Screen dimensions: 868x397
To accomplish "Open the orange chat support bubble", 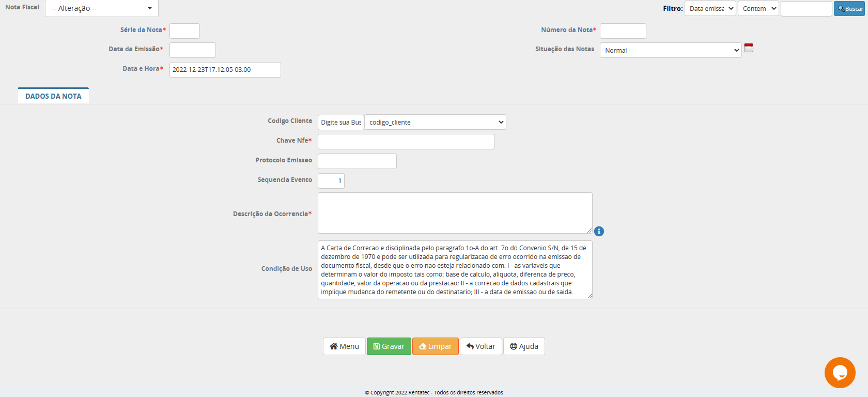I will pos(840,372).
